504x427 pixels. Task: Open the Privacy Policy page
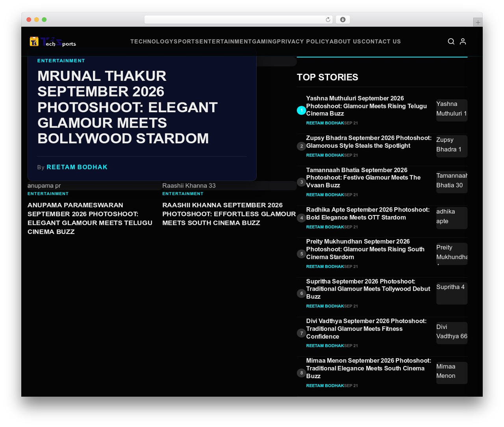[x=303, y=41]
